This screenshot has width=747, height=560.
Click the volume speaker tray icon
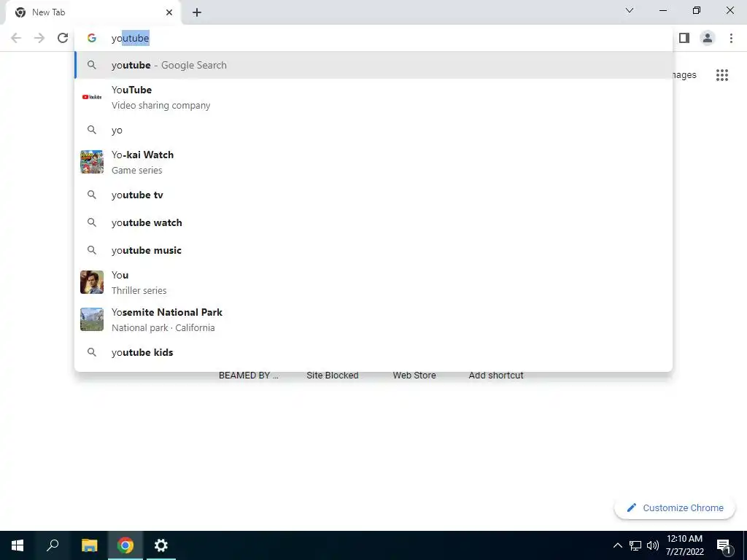[653, 545]
